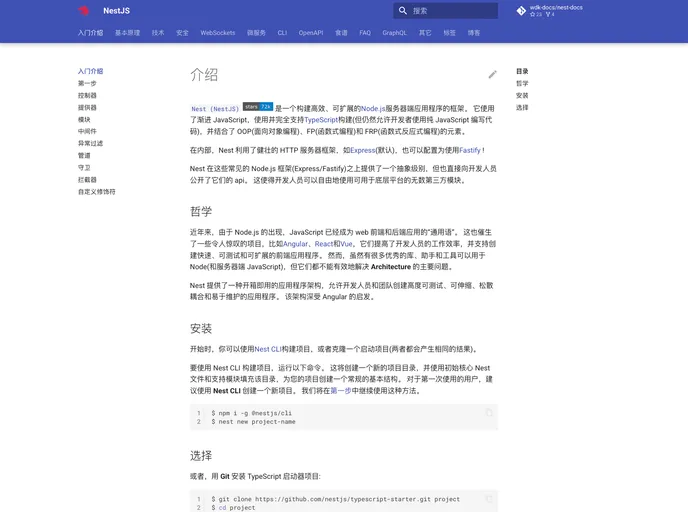Open the stars 72k badge
The height and width of the screenshot is (512, 688).
(258, 107)
